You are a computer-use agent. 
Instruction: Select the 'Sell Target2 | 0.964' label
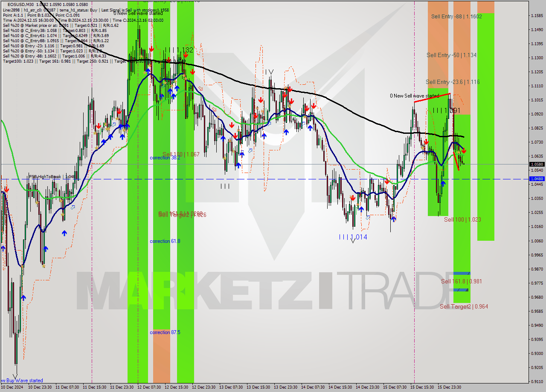coord(464,306)
